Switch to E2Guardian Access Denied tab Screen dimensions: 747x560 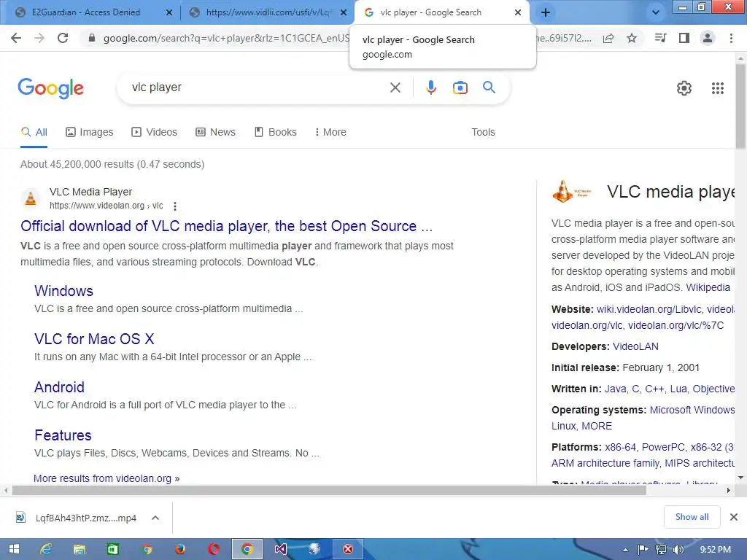[x=86, y=12]
